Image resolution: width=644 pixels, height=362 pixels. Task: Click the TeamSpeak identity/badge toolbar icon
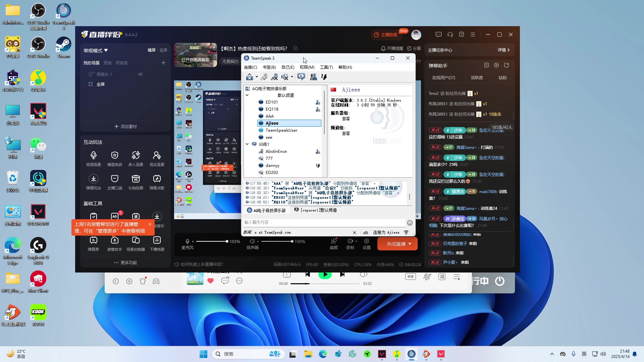point(324,77)
